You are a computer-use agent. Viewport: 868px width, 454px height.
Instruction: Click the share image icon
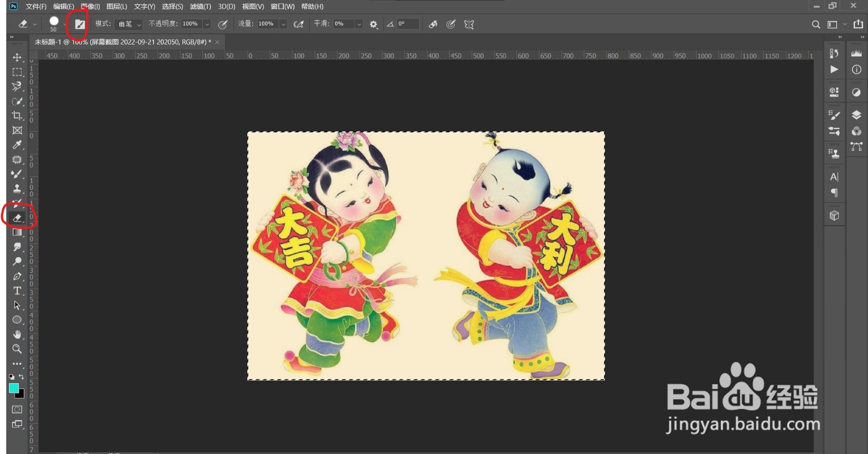tap(858, 24)
